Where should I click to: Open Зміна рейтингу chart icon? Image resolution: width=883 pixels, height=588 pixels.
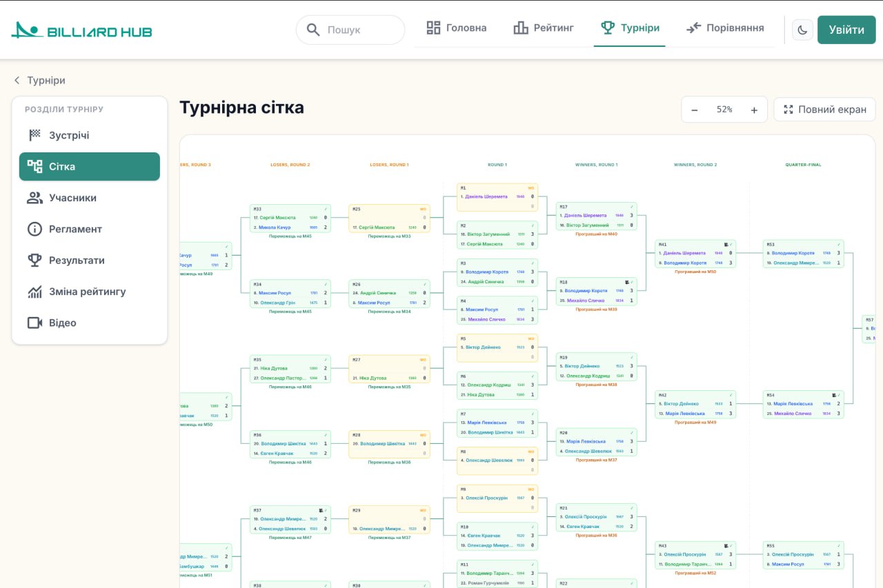[x=34, y=292]
